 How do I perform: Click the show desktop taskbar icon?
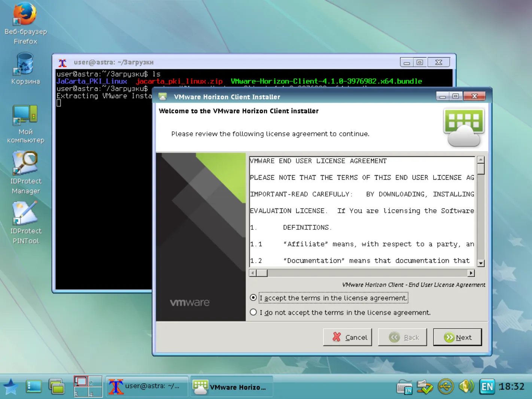click(34, 387)
